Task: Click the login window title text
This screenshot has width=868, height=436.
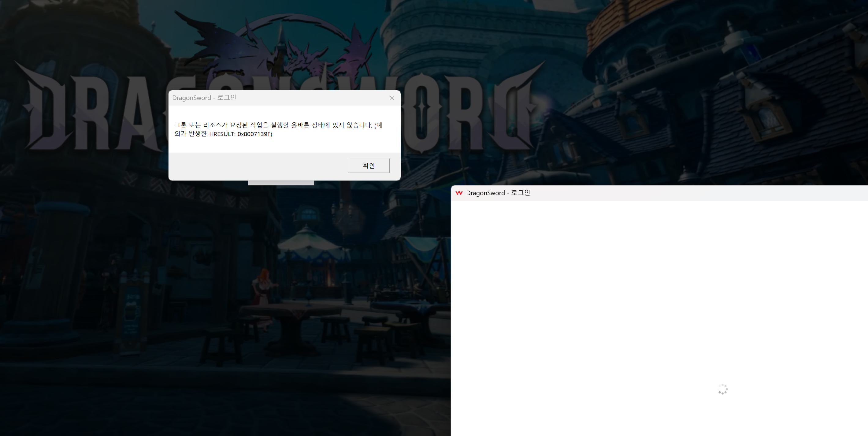Action: tap(498, 193)
